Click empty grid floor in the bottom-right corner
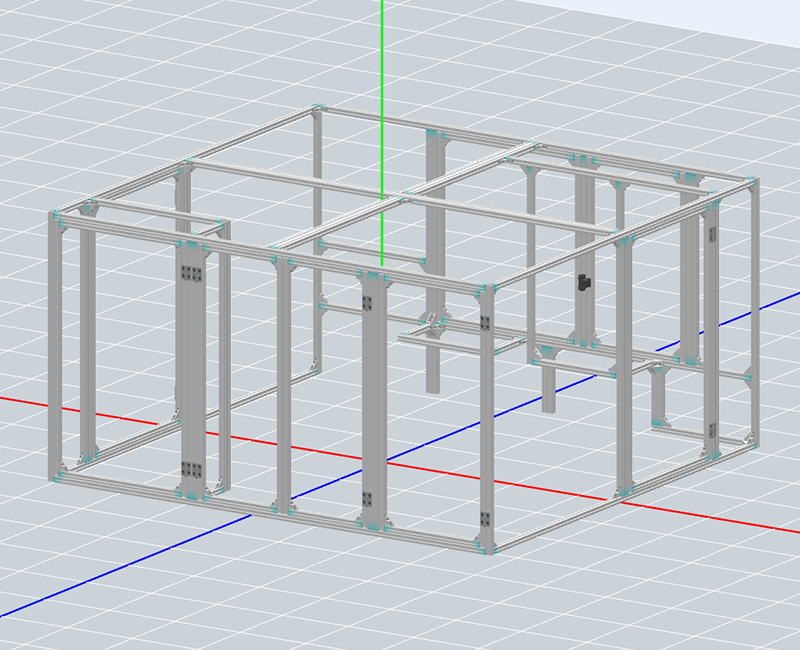This screenshot has width=800, height=650. (x=720, y=600)
